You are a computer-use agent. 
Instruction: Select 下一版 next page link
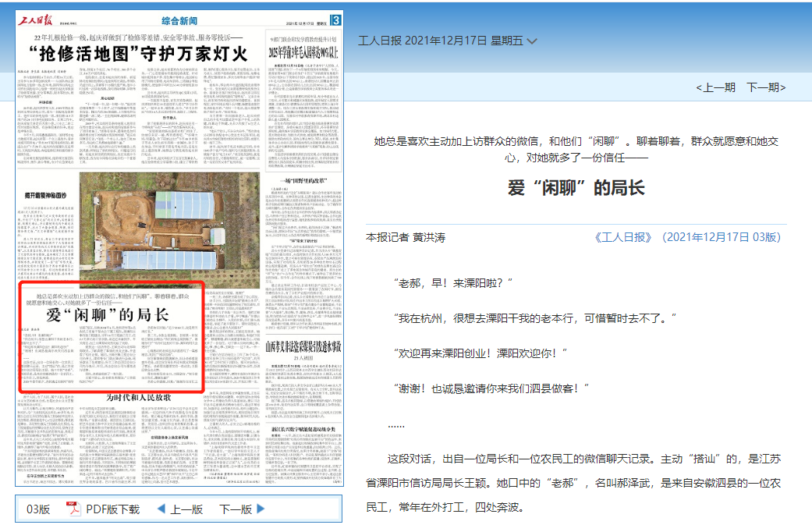[x=236, y=509]
